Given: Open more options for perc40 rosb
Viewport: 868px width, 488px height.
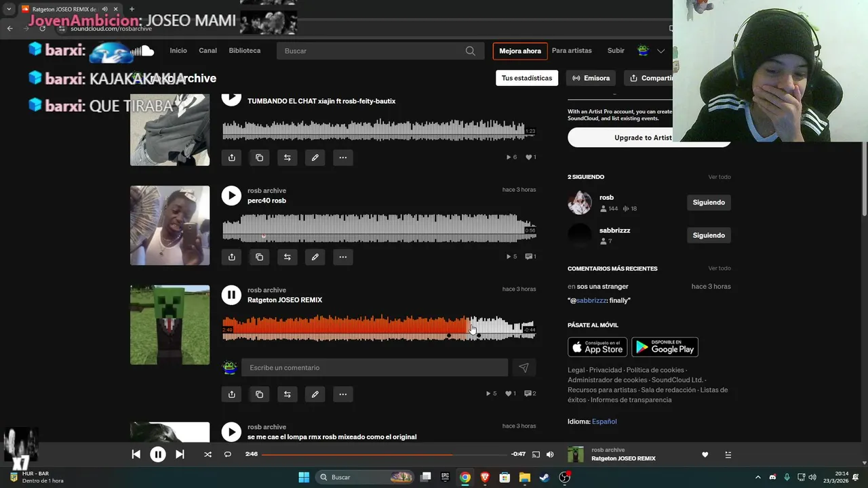Looking at the screenshot, I should click(x=342, y=257).
